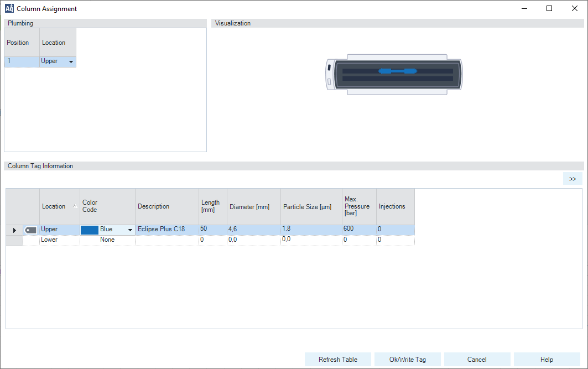
Task: Click the blue color swatch in Upper row
Action: (x=90, y=230)
